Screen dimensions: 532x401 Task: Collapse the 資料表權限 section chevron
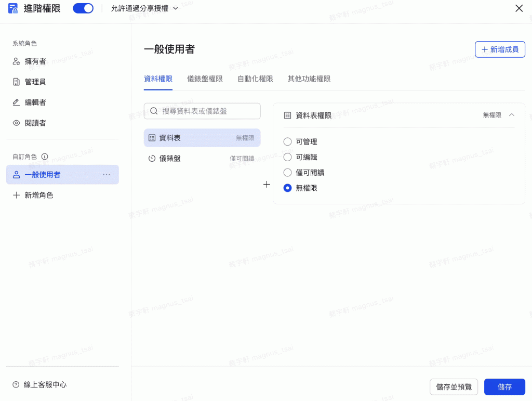click(x=512, y=115)
